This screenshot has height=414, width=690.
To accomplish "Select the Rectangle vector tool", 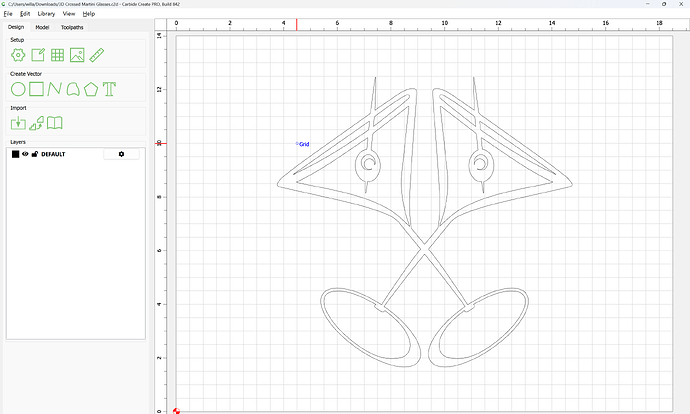I will coord(36,89).
